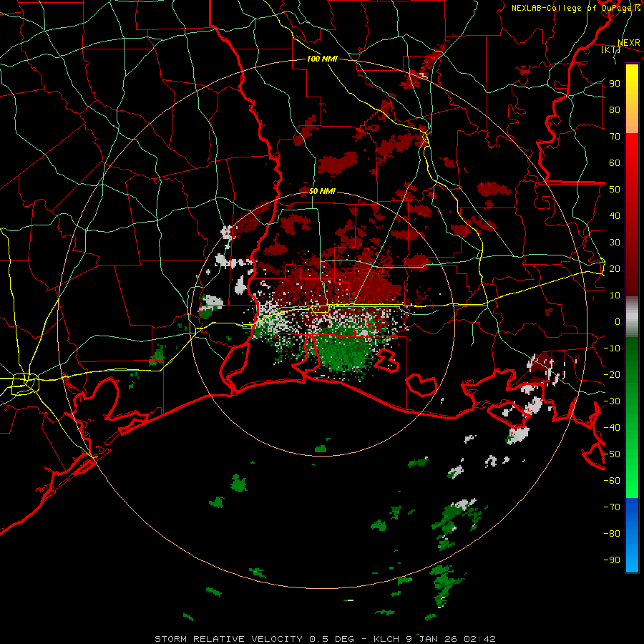Viewport: 644px width, 644px height.
Task: Click the bright green color bar segment
Action: pyautogui.click(x=632, y=482)
